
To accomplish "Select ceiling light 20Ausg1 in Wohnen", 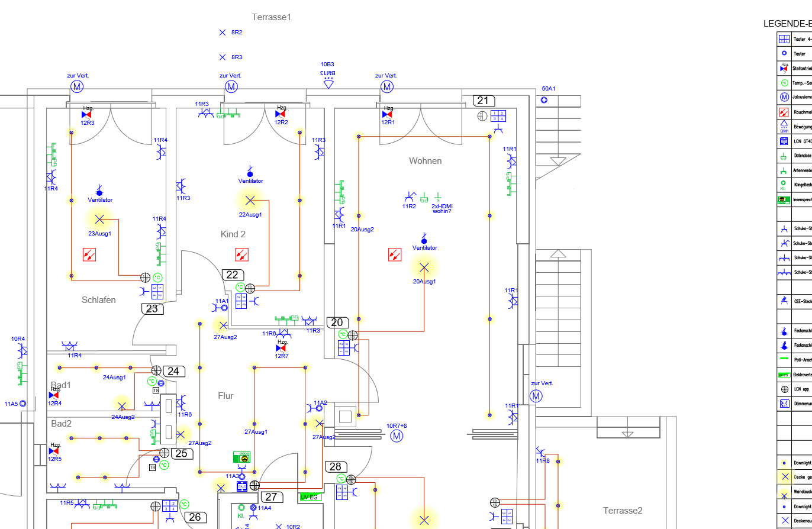I will (x=424, y=267).
